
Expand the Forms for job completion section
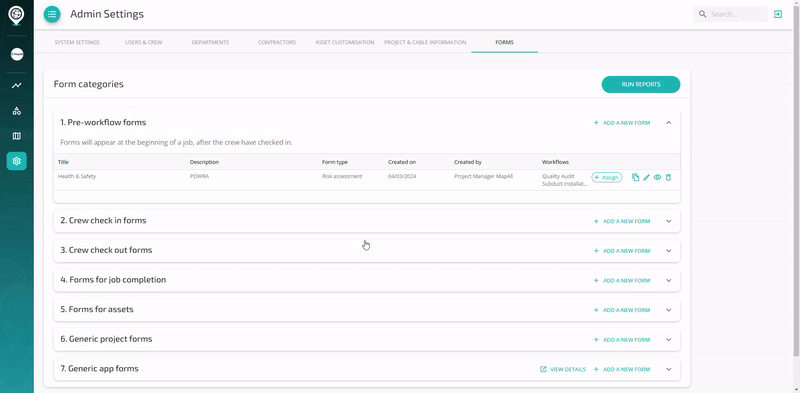[x=668, y=281]
